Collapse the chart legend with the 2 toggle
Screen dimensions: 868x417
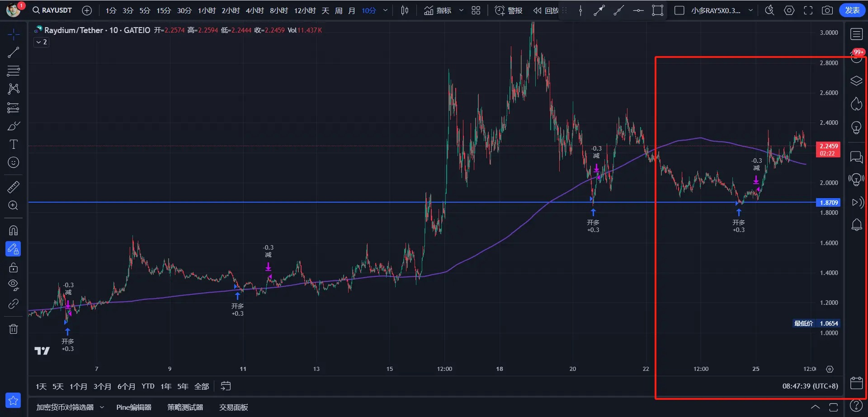42,42
